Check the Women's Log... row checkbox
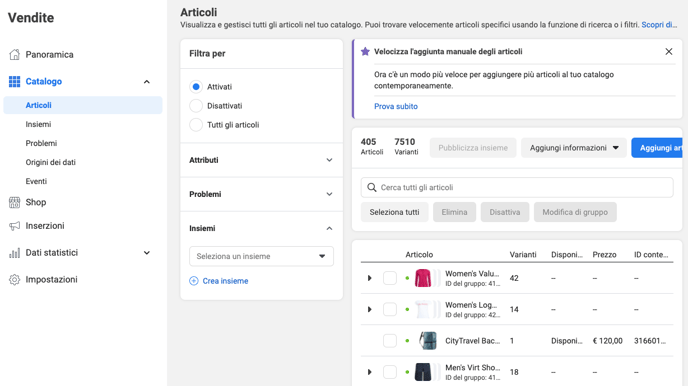688x386 pixels. (390, 309)
